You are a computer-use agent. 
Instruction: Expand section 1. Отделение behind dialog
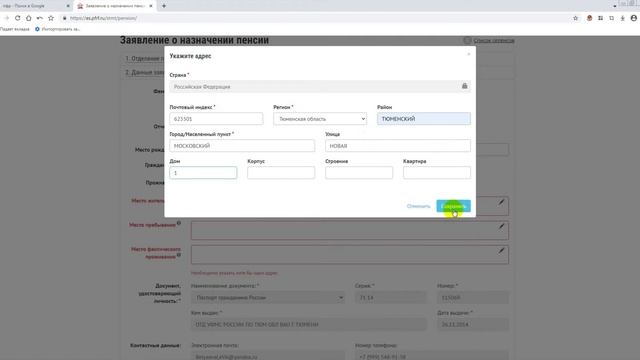tap(144, 58)
